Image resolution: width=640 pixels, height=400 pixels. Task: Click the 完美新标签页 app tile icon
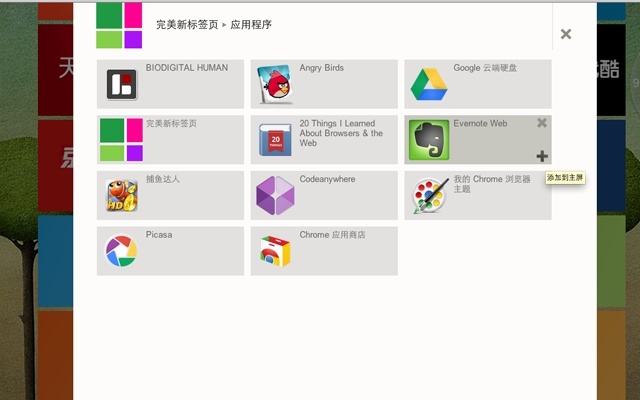pyautogui.click(x=121, y=140)
